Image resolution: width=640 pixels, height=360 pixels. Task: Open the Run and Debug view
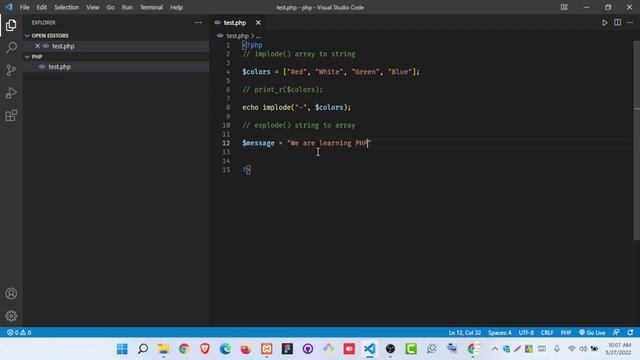(11, 93)
